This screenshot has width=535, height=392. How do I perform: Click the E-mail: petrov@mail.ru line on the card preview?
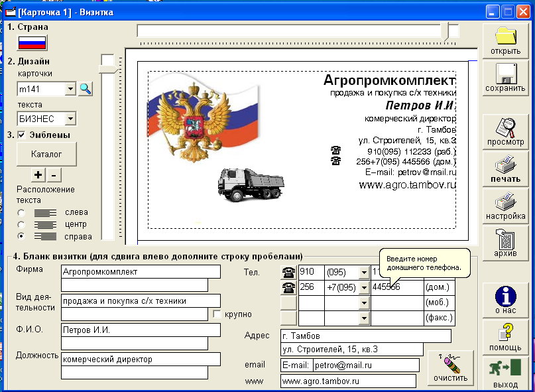(x=411, y=172)
